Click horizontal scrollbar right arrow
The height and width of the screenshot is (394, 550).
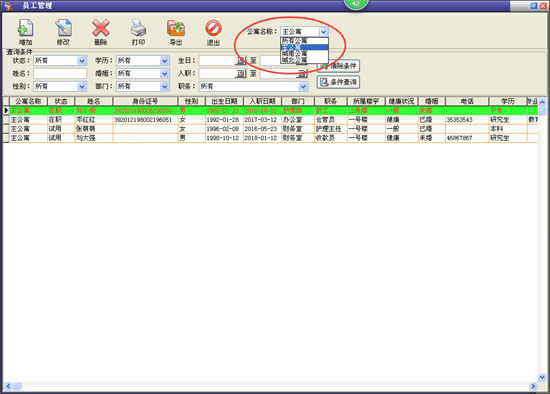(x=533, y=386)
